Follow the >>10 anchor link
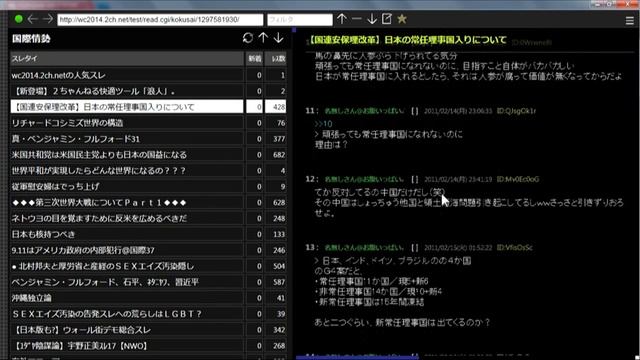The image size is (640, 360). [x=323, y=124]
